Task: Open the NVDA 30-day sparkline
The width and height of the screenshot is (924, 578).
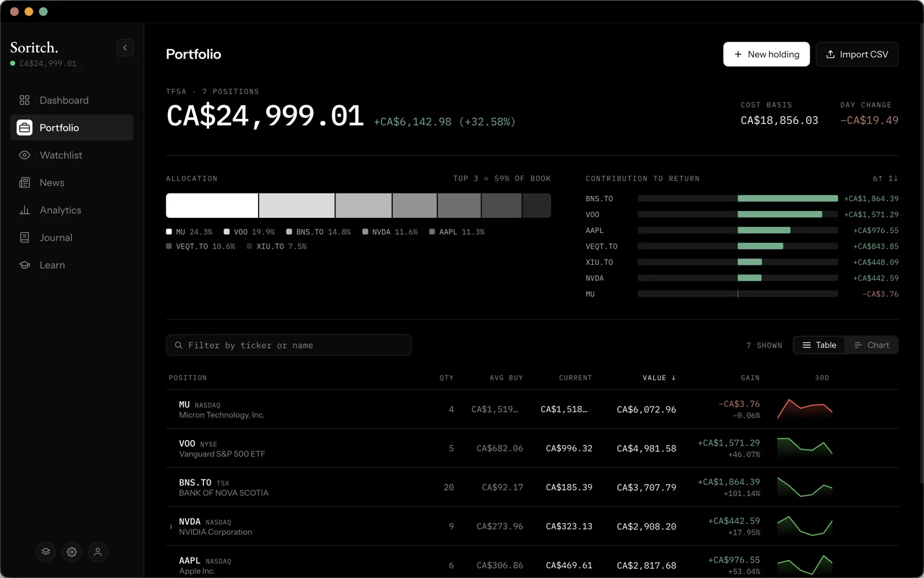Action: (804, 526)
